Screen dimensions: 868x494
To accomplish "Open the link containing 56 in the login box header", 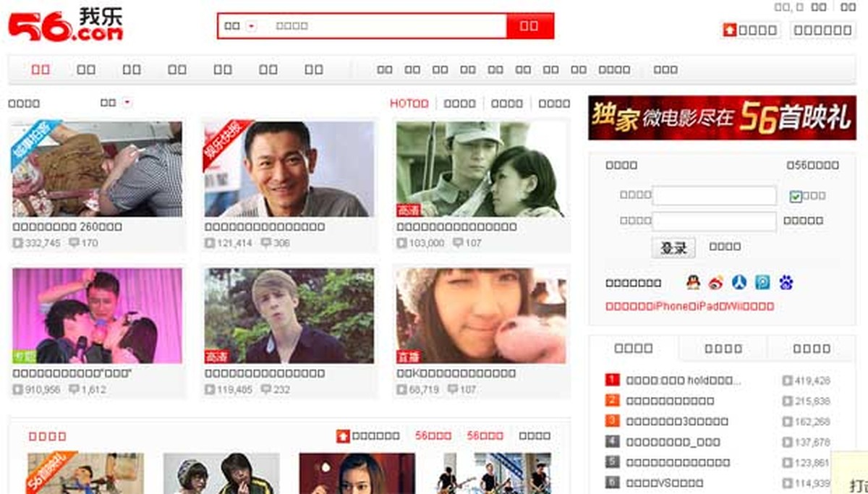I will (x=813, y=165).
